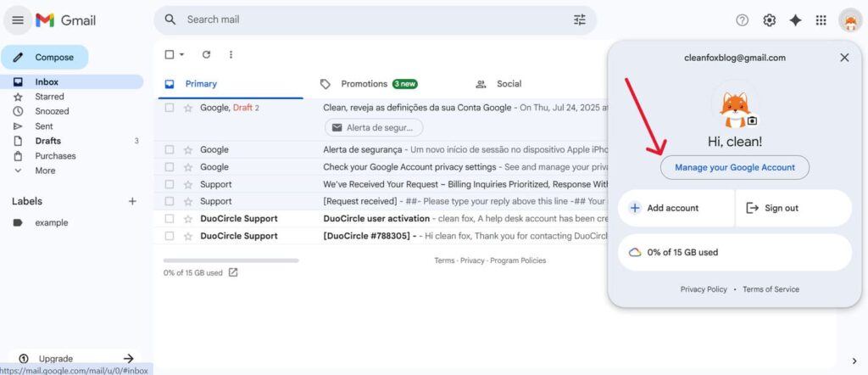868x375 pixels.
Task: Open Terms of Service in account panel
Action: pos(771,289)
